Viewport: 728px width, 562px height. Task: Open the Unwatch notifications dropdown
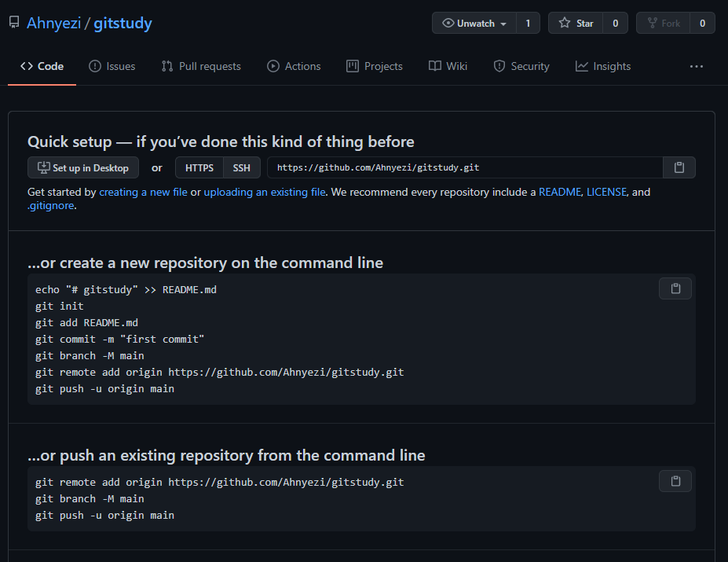coord(474,24)
